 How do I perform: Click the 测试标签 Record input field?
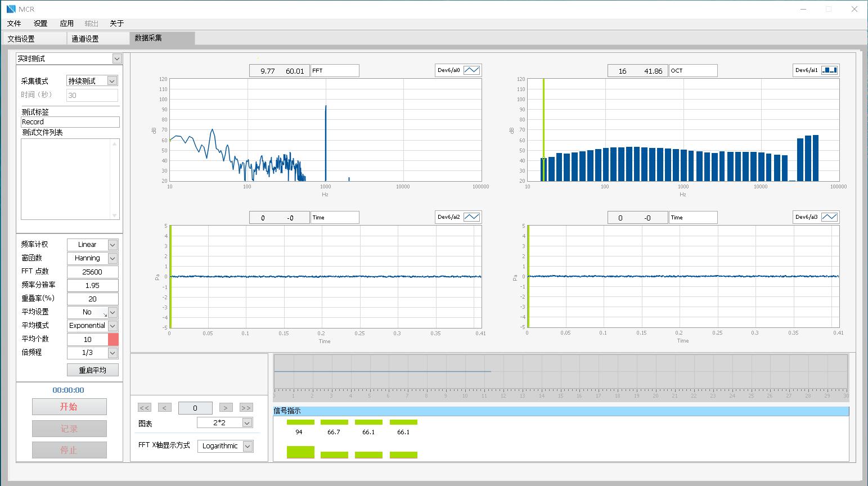[70, 122]
